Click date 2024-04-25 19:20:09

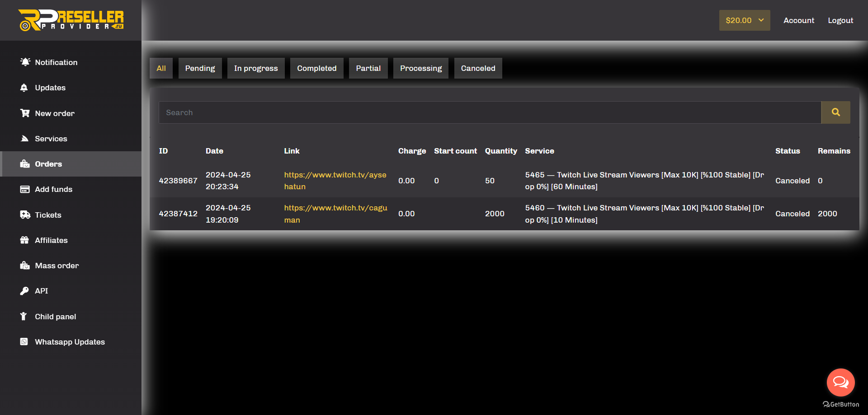point(228,214)
